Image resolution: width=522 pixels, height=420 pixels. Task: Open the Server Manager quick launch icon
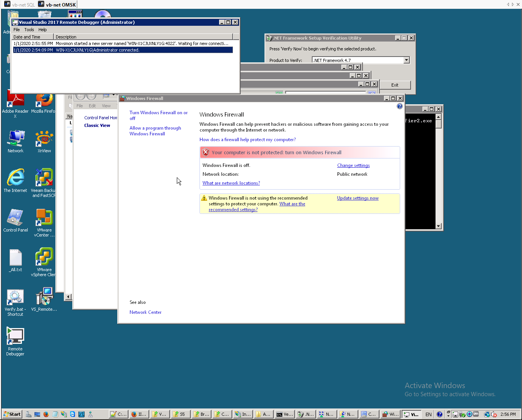point(28,414)
